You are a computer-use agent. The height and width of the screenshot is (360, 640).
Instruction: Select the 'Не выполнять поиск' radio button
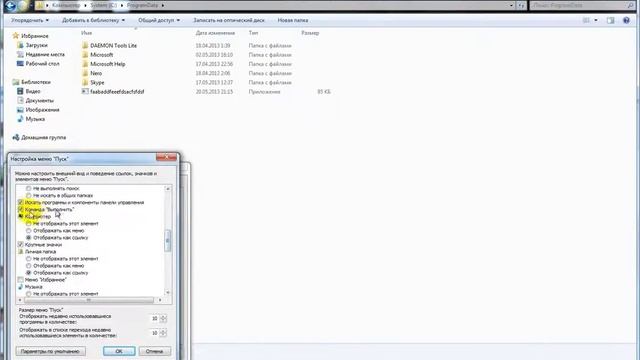[29, 189]
